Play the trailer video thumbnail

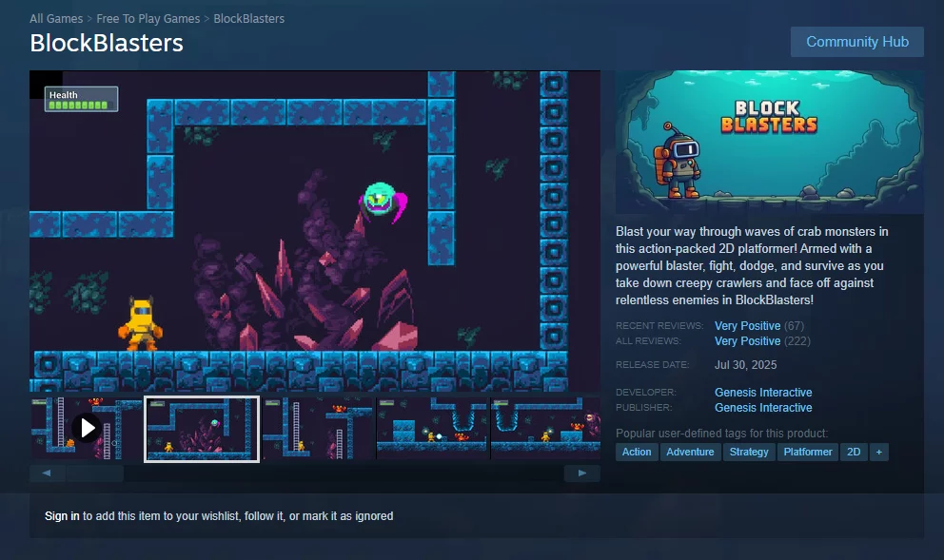[86, 428]
